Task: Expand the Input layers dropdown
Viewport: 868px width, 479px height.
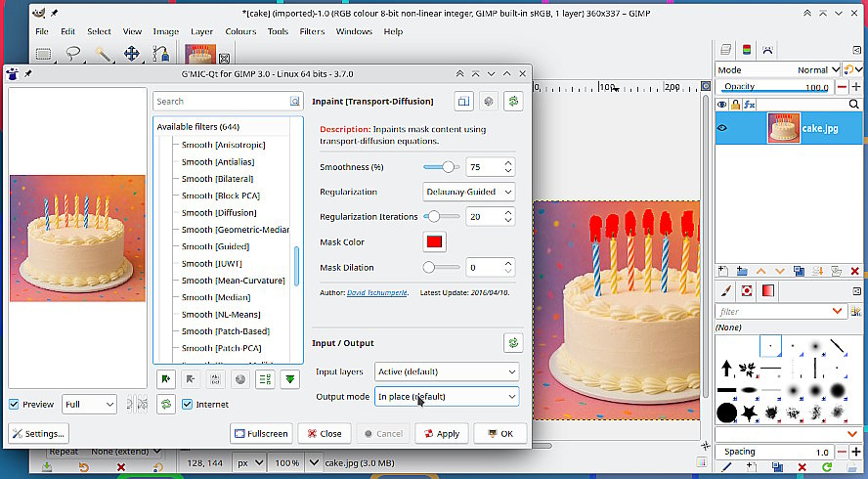Action: (447, 371)
